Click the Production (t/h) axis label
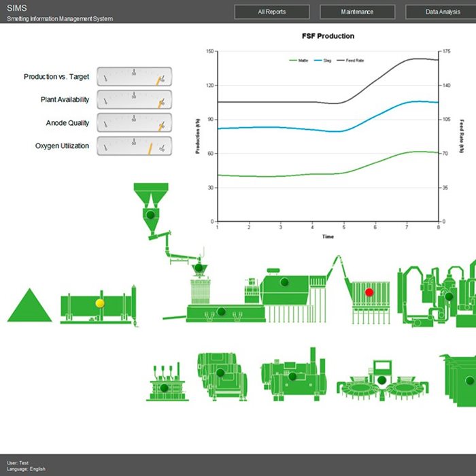The height and width of the screenshot is (476, 476). [x=198, y=136]
